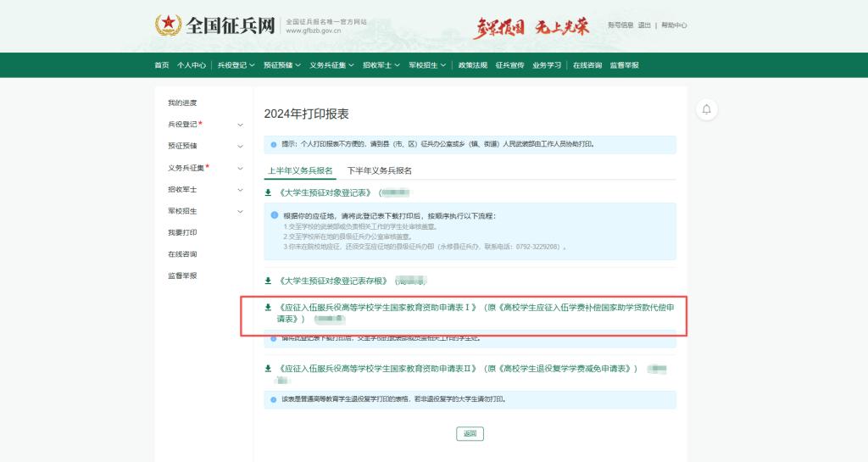868x462 pixels.
Task: Click the 全国征兵网 emblem logo
Action: tap(168, 25)
